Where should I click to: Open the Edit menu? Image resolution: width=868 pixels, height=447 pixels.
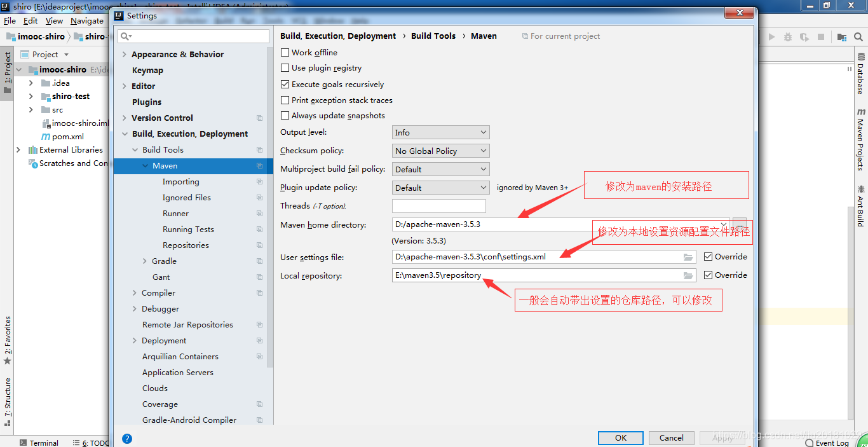[31, 21]
